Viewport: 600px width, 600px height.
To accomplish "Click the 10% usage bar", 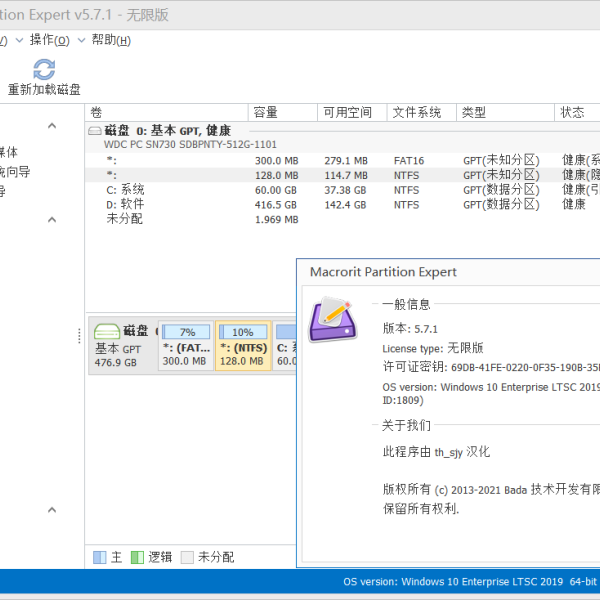I will [x=243, y=332].
